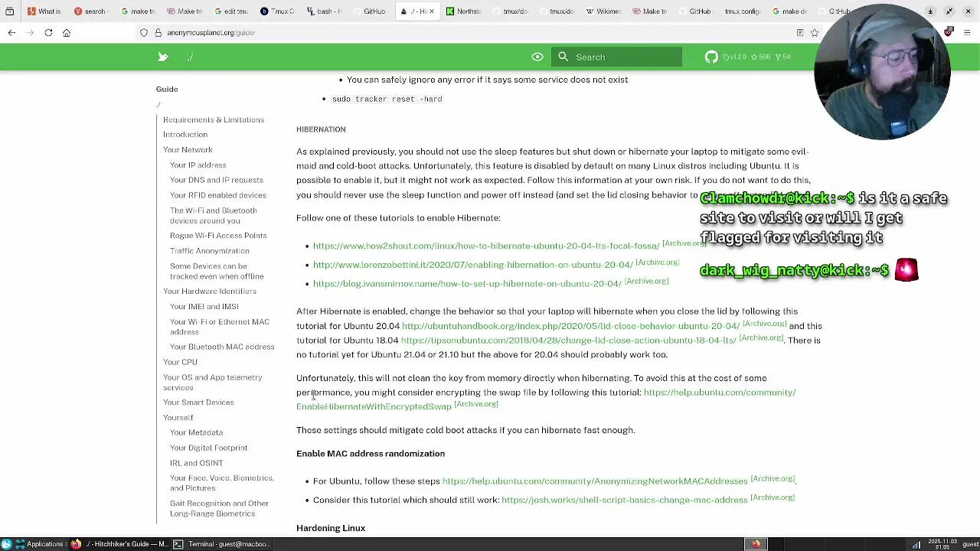Open the browser hamburger menu
The width and height of the screenshot is (980, 551).
968,33
